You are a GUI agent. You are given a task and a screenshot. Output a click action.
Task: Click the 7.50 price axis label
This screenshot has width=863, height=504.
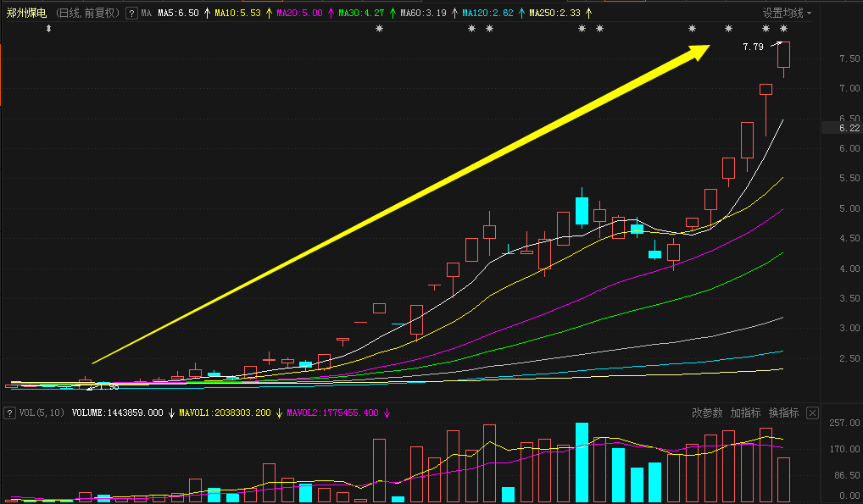click(x=849, y=59)
